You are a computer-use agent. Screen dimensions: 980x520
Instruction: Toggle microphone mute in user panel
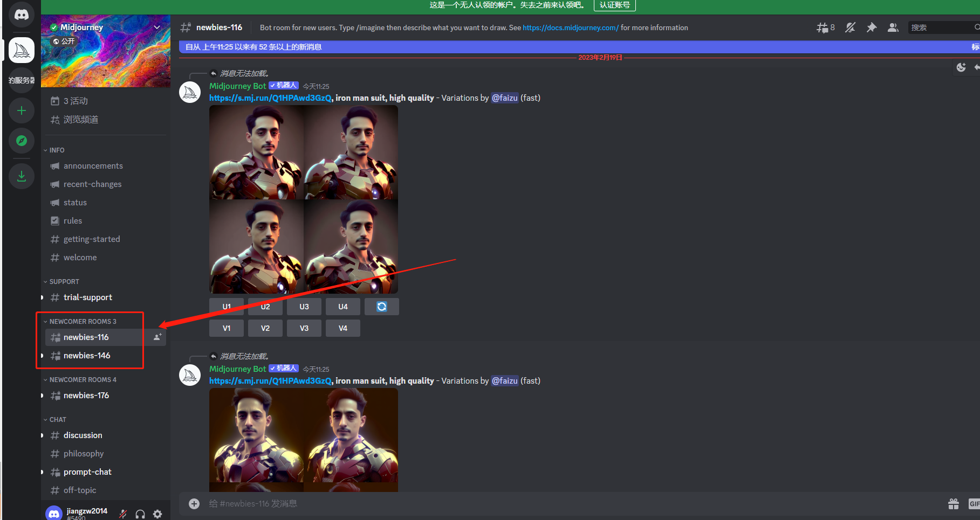pyautogui.click(x=123, y=514)
